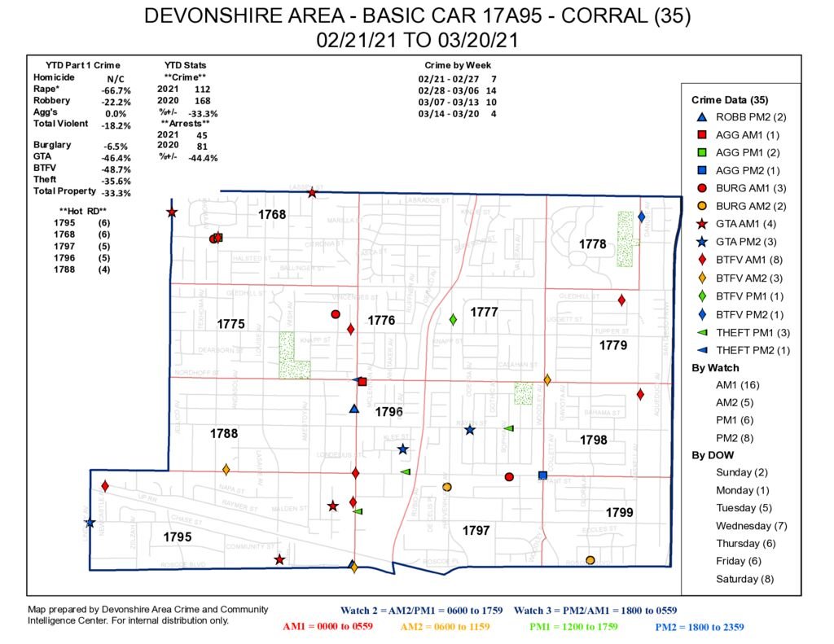834x644 pixels.
Task: Click the blue diamond marker in district 1778
Action: tap(642, 217)
